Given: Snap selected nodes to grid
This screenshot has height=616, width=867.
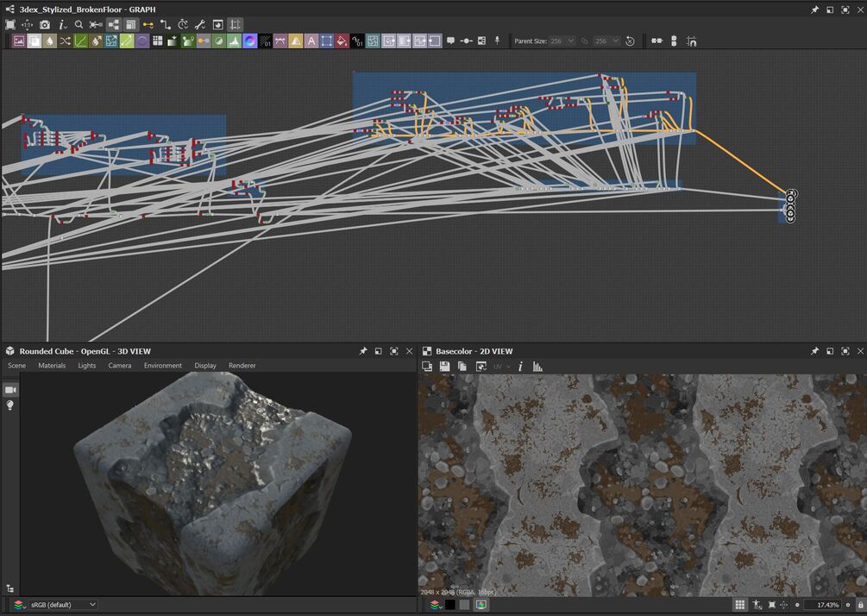Looking at the screenshot, I should tap(691, 41).
